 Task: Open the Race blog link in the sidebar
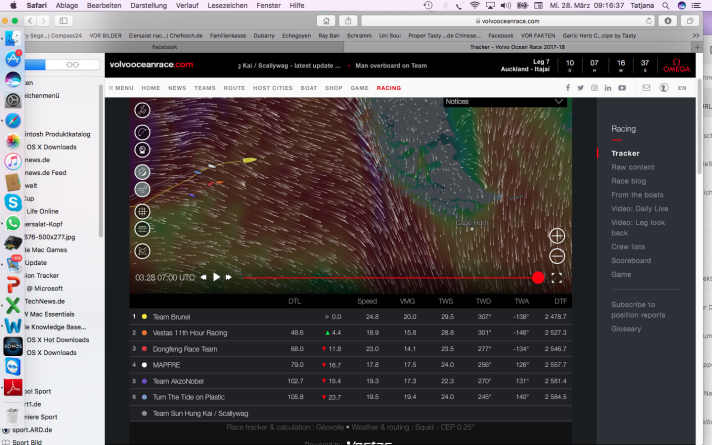[x=628, y=181]
